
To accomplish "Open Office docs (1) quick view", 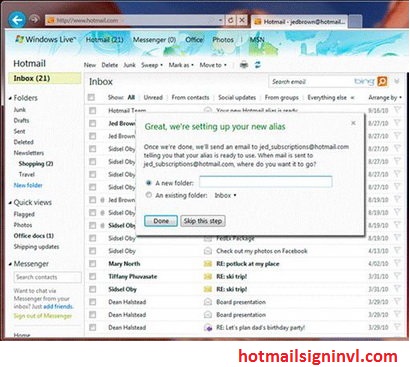I will [x=34, y=236].
